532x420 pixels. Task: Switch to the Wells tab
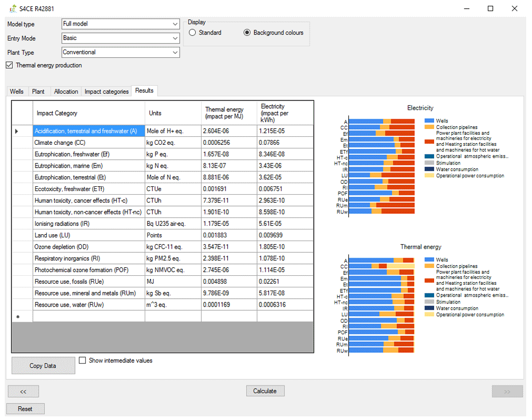16,92
